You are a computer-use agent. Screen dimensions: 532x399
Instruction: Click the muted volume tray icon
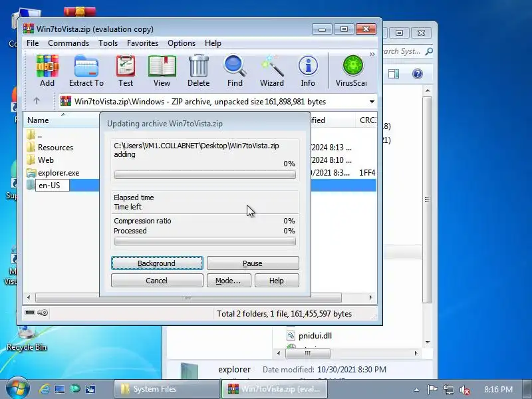pos(464,390)
